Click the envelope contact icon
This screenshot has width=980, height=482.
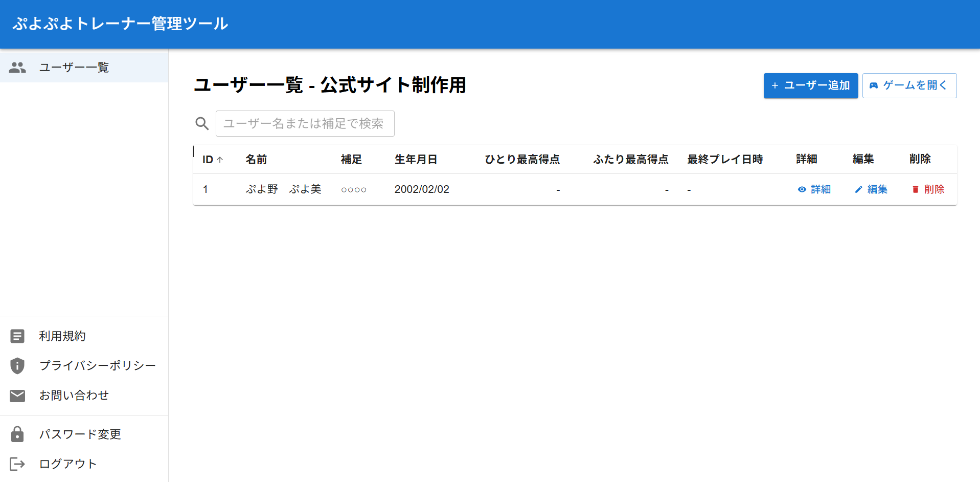tap(17, 396)
